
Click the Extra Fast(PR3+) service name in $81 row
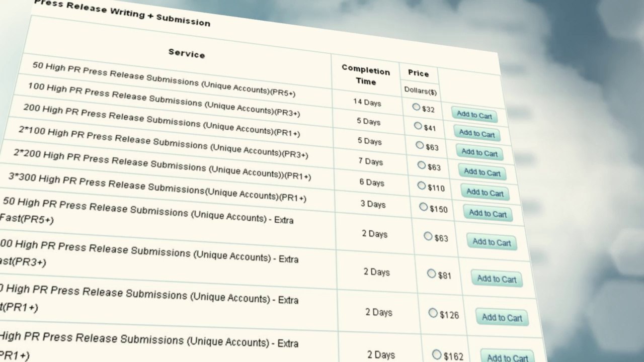pos(149,253)
